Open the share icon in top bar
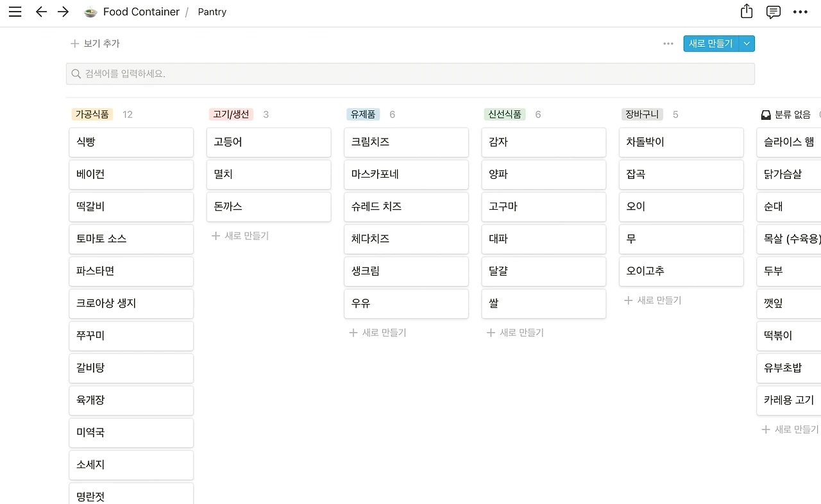This screenshot has width=821, height=504. (x=747, y=12)
